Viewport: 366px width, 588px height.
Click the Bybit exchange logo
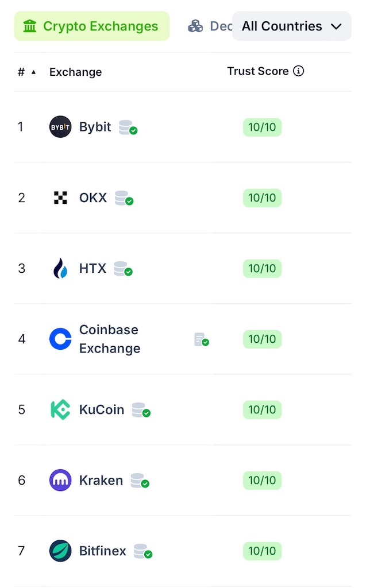point(60,127)
